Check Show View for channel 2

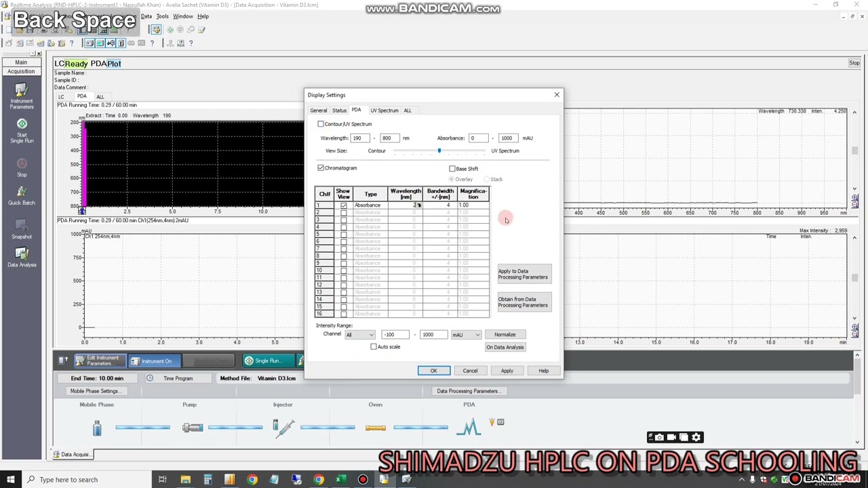343,213
